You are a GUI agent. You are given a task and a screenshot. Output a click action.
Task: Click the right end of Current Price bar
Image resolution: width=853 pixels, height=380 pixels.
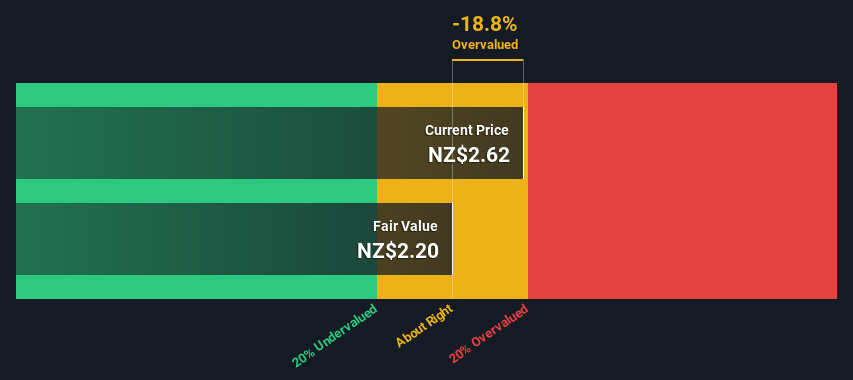(x=523, y=143)
